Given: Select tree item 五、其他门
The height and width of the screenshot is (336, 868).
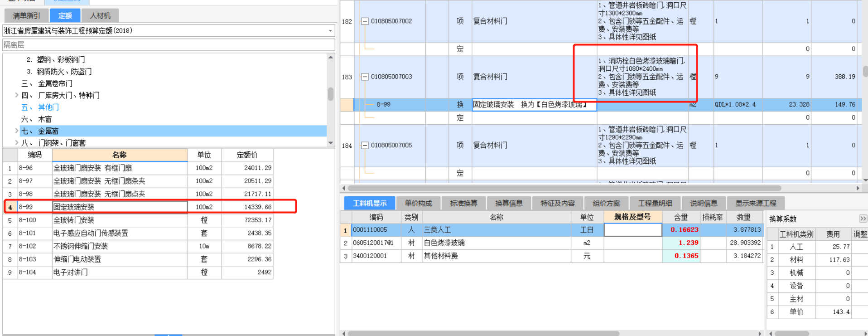Looking at the screenshot, I should (x=40, y=107).
